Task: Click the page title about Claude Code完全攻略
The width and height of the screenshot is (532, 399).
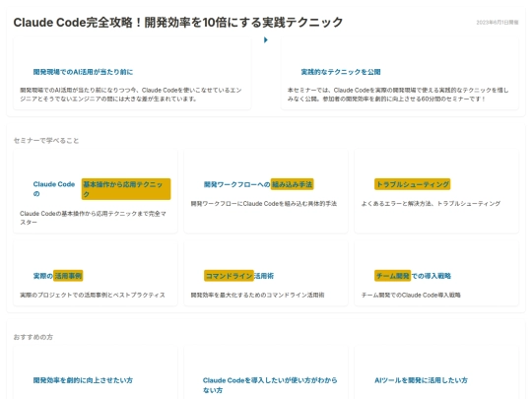Action: 178,23
